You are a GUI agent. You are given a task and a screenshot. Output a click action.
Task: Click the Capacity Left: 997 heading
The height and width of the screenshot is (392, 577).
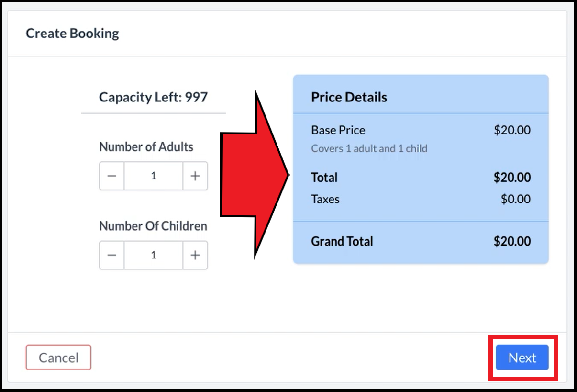153,97
